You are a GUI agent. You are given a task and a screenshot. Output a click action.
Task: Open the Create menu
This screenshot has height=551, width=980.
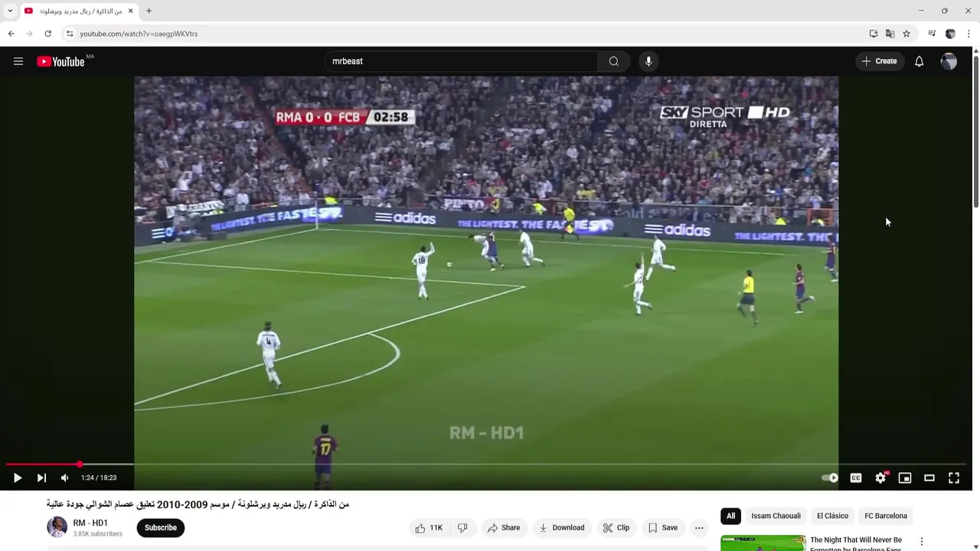click(879, 61)
